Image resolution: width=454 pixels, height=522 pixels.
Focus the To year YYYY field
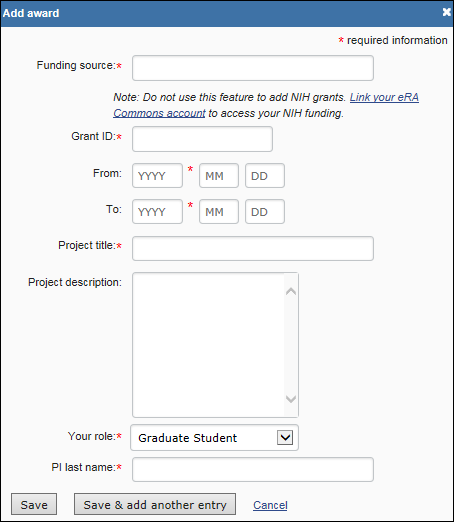tap(157, 211)
